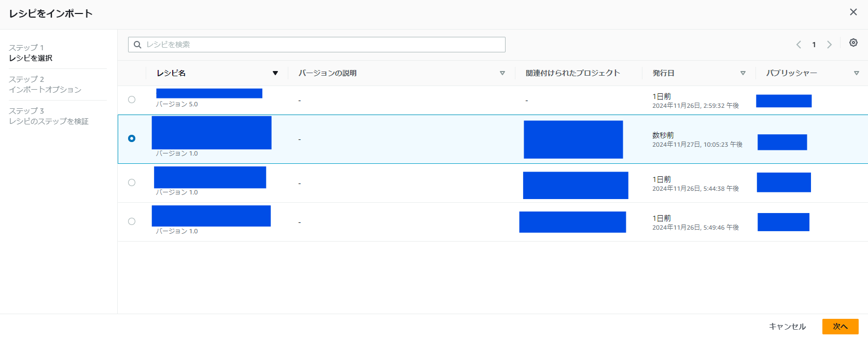Click the 関連付けられたプロジェクト column header
This screenshot has height=338, width=868.
click(572, 73)
